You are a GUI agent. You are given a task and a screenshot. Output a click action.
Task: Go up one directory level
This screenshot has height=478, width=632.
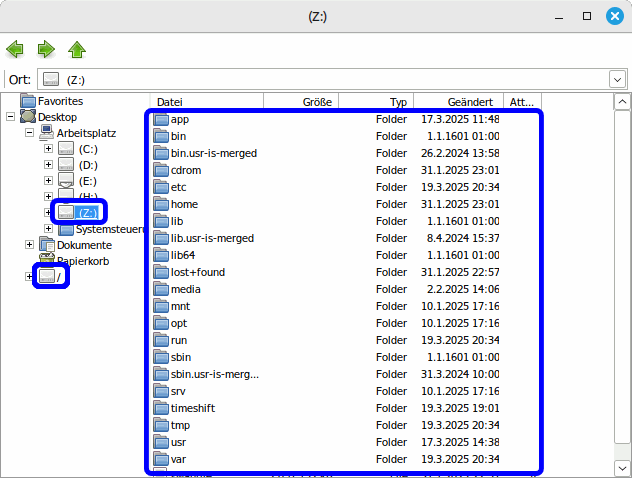77,49
